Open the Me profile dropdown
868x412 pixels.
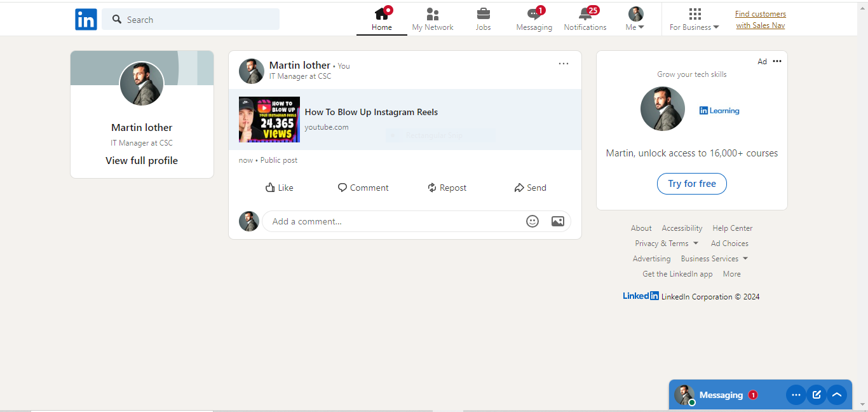coord(636,19)
